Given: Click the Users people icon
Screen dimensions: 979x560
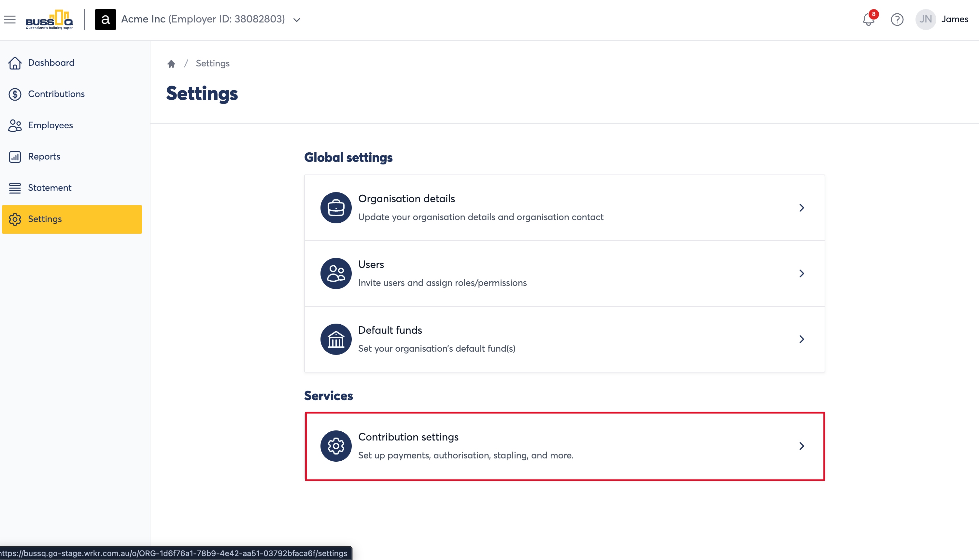Looking at the screenshot, I should pos(336,273).
